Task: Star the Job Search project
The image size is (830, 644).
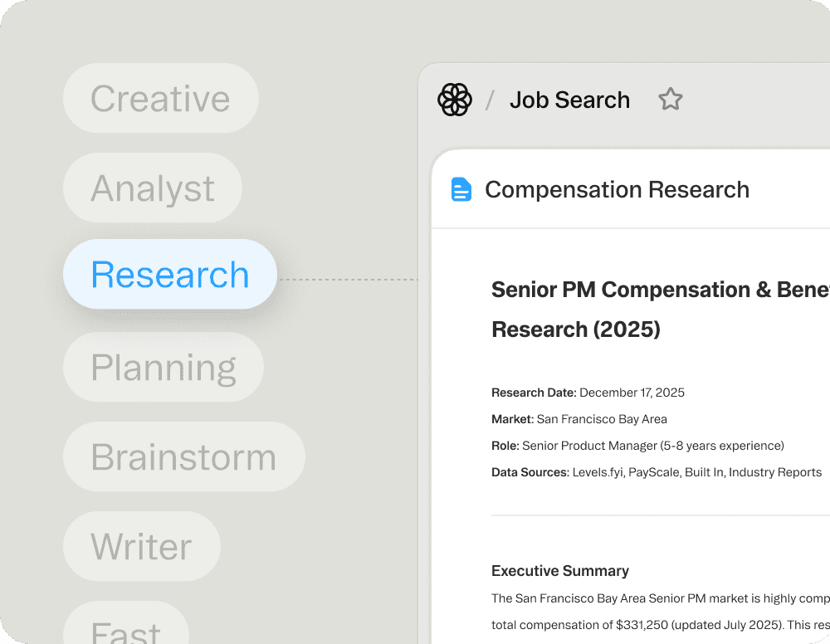Action: pyautogui.click(x=670, y=100)
